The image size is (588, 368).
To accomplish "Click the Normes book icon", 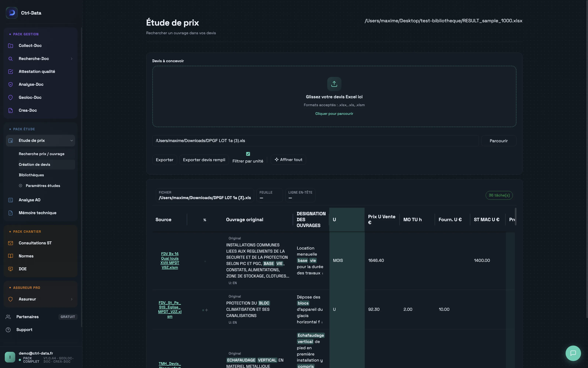I will point(10,256).
